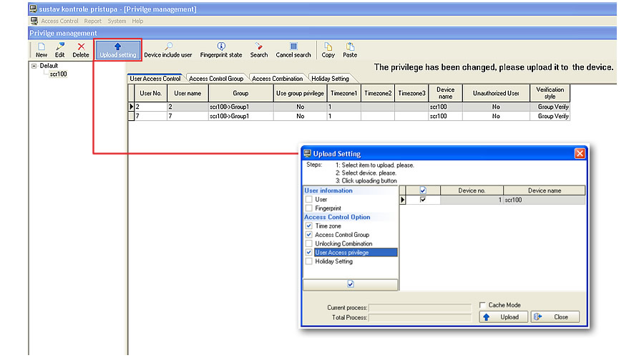This screenshot has height=358, width=644.
Task: Click the New privilege toolbar icon
Action: pos(42,47)
